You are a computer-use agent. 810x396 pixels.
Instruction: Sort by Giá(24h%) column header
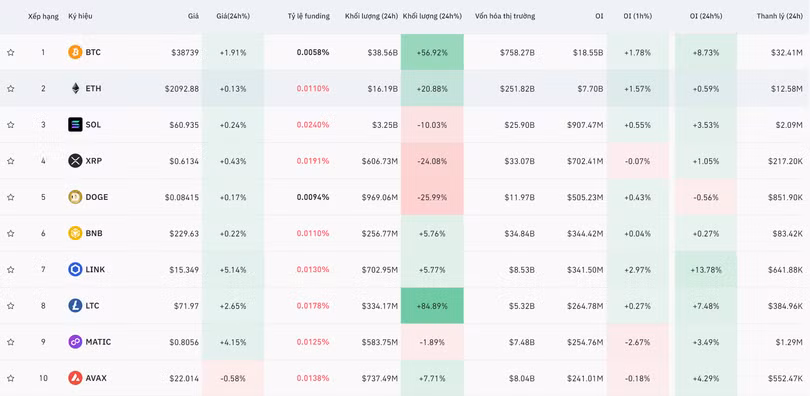tap(233, 16)
